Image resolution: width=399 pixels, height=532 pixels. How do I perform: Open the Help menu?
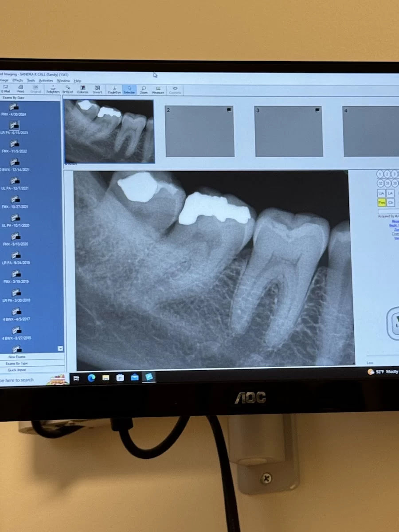click(78, 81)
